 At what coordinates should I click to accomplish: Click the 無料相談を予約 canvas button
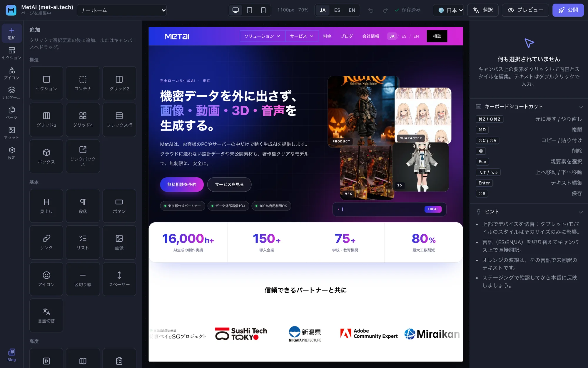click(182, 185)
